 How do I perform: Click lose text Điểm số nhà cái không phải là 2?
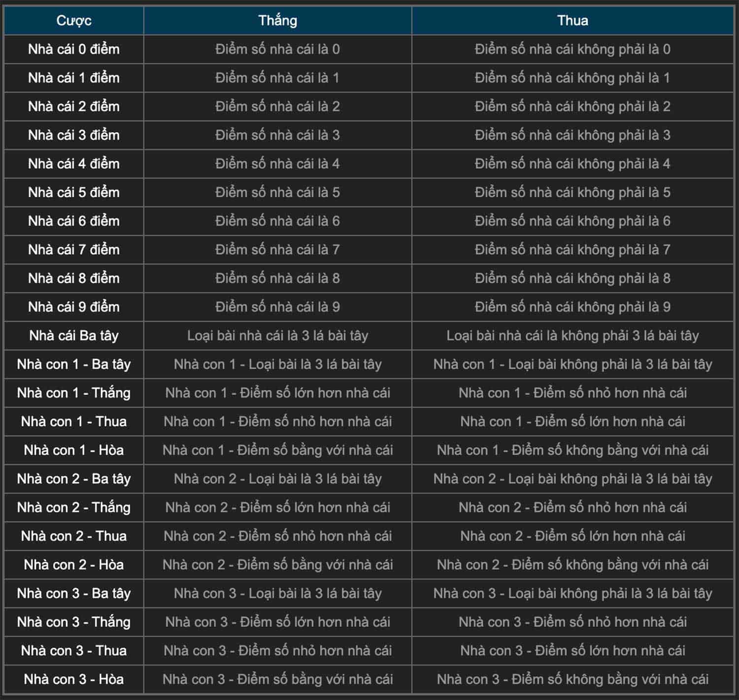(572, 106)
